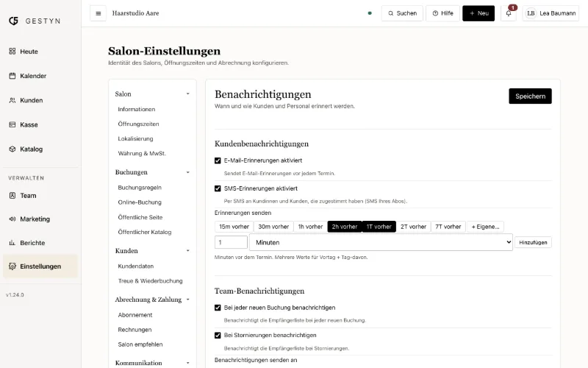588x368 pixels.
Task: Open Treue & Wiederbuchung settings
Action: tap(150, 280)
